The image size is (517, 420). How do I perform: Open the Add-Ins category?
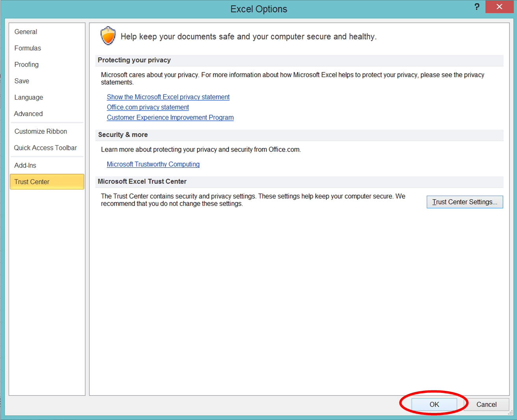pos(25,165)
